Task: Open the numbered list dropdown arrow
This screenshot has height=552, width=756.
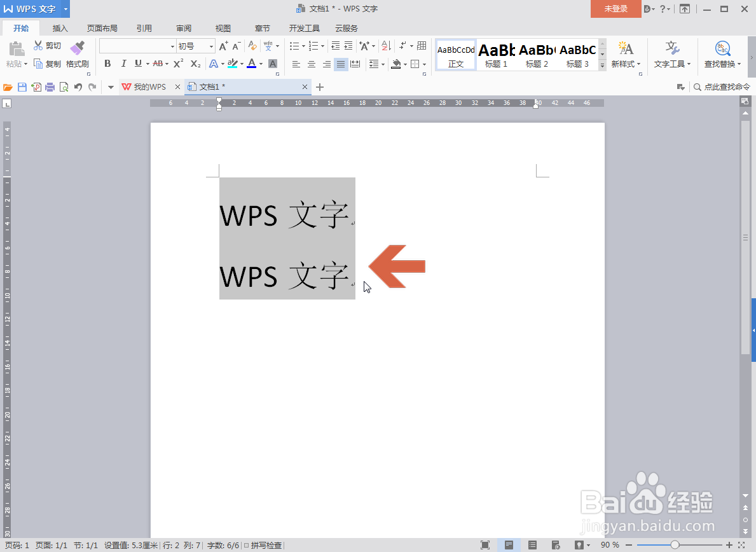Action: click(322, 46)
